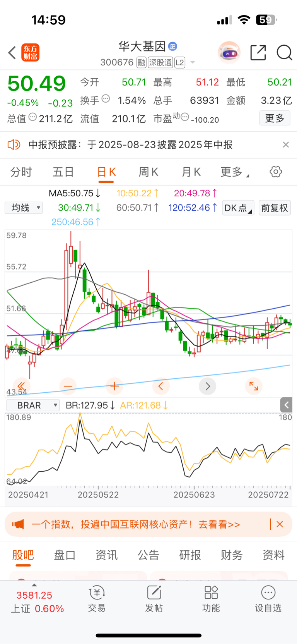Image resolution: width=297 pixels, height=644 pixels.
Task: Open the DK点 dropdown
Action: 238,208
